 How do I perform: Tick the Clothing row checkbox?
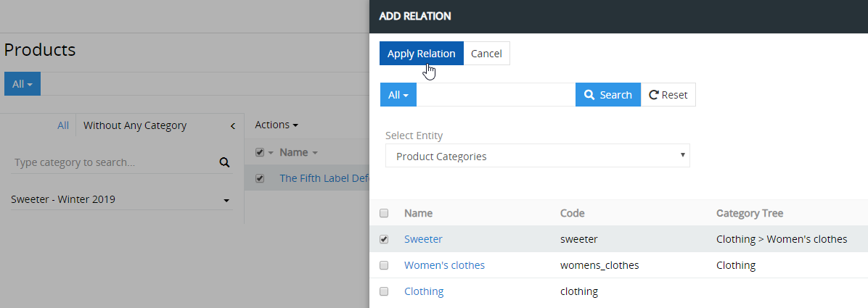(x=384, y=291)
